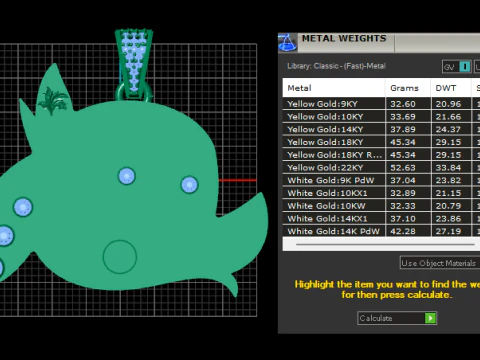Select Yellow Gold:18KY R... row
The image size is (480, 360).
coord(381,155)
